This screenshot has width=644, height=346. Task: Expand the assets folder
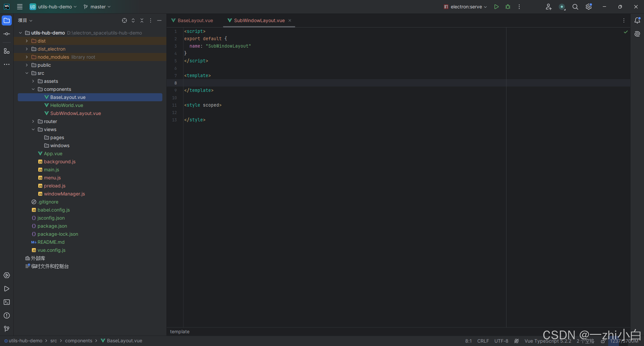33,81
